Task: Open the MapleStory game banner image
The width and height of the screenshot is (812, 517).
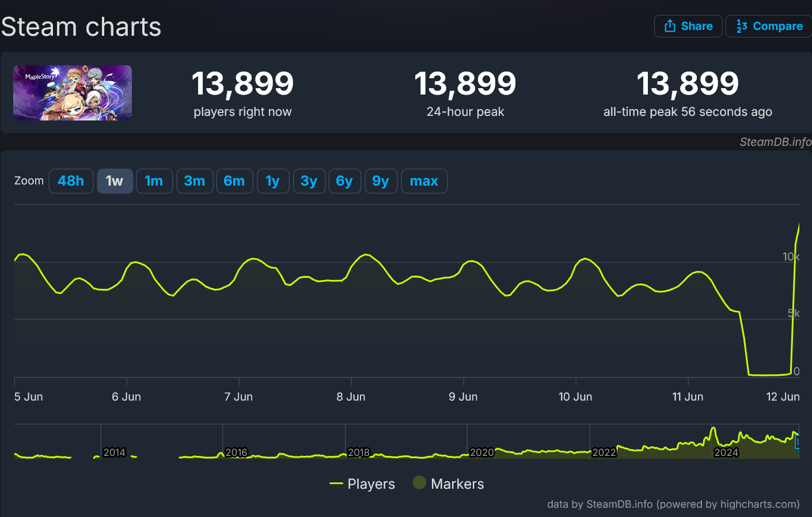Action: pos(73,93)
